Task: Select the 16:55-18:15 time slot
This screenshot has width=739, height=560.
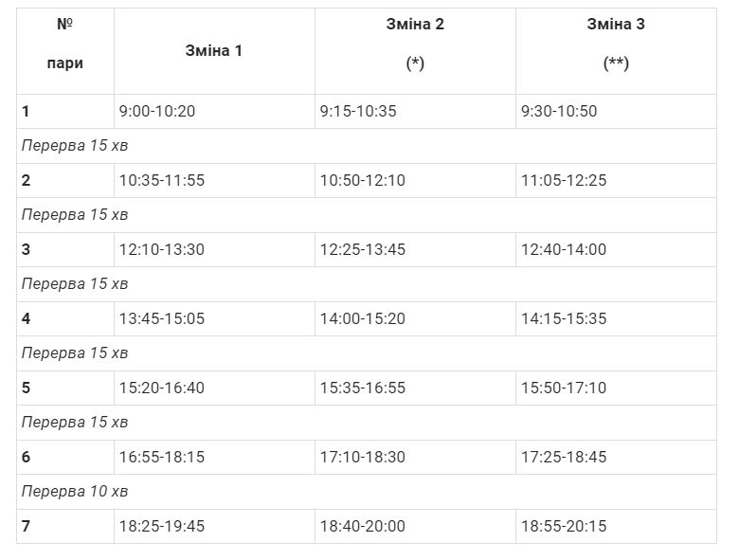Action: (162, 458)
